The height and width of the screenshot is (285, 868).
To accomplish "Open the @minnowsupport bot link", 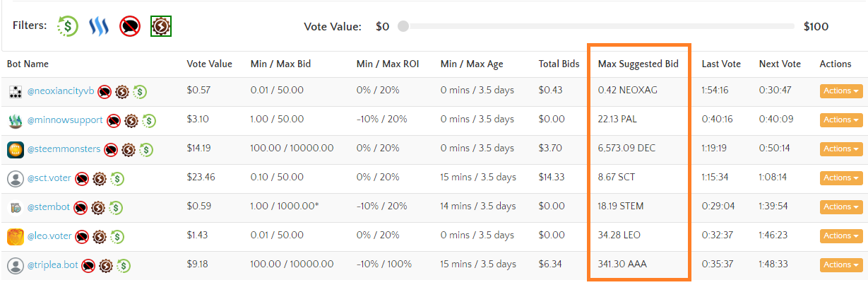I will [x=65, y=120].
